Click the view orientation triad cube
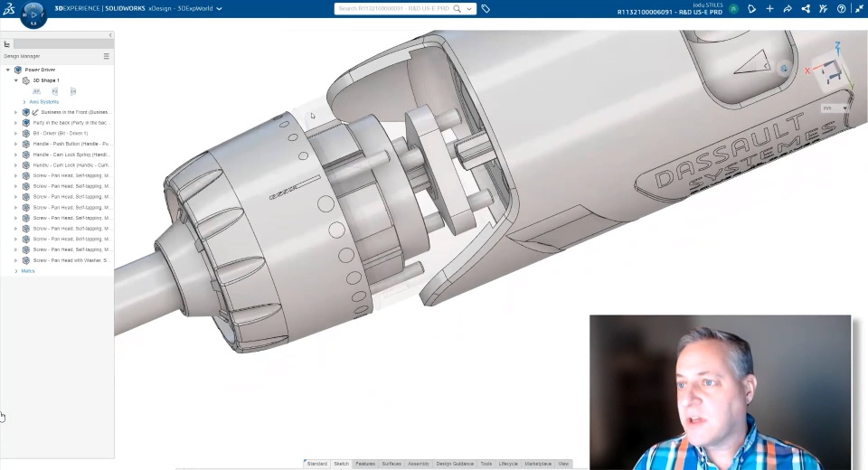Image resolution: width=868 pixels, height=470 pixels. [830, 70]
